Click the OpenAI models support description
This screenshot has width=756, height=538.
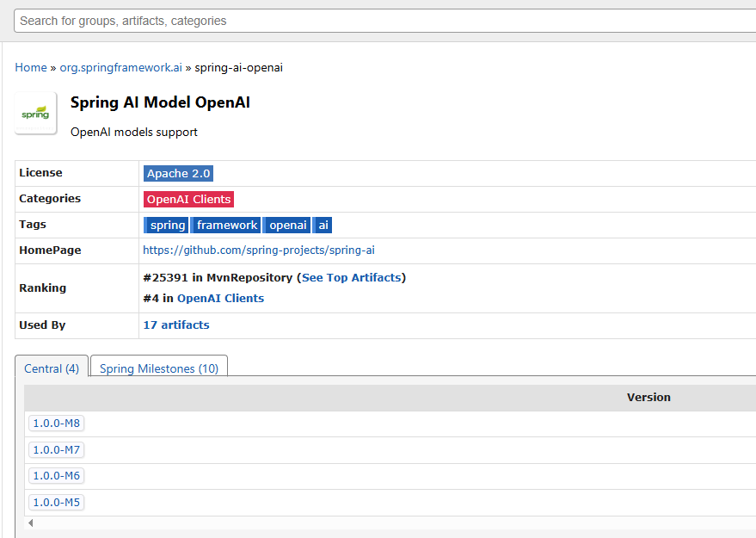click(134, 133)
